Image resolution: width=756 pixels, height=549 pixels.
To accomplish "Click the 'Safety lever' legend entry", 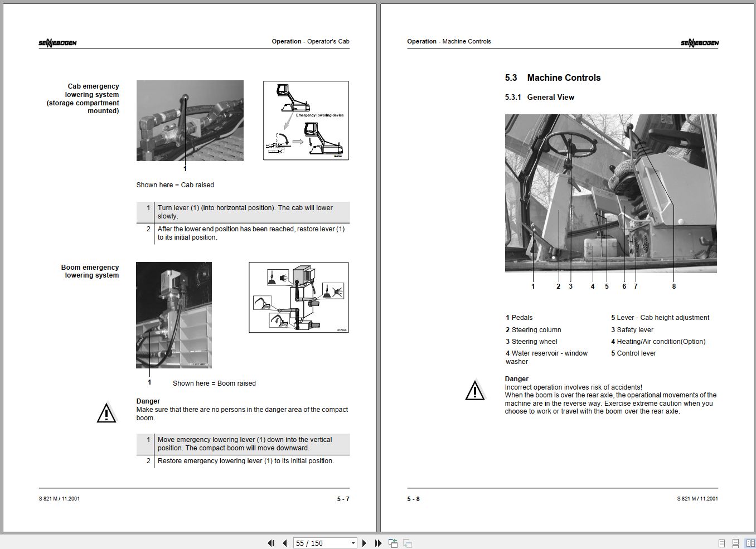I will 632,330.
